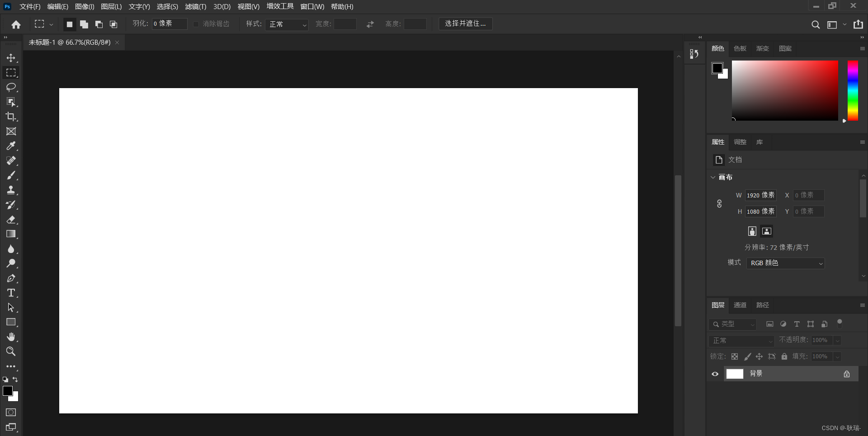Toggle the layer filter on/off switch
The image size is (868, 436).
[x=840, y=323]
